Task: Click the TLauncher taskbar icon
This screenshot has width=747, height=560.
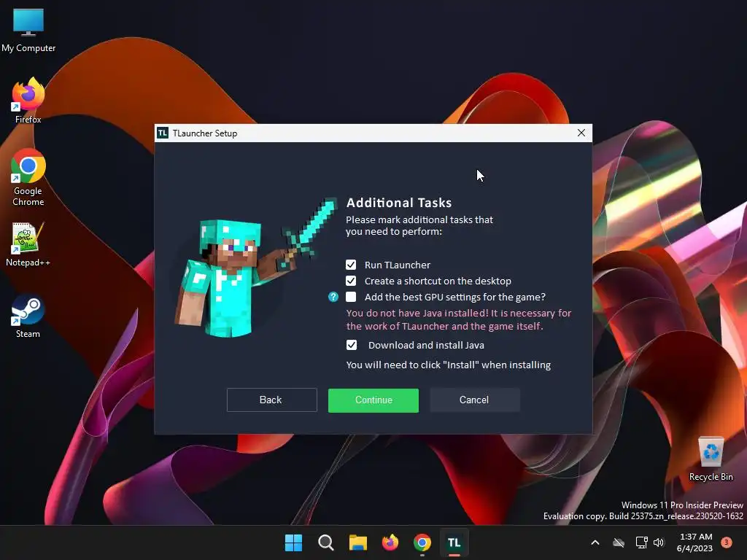Action: 454,542
